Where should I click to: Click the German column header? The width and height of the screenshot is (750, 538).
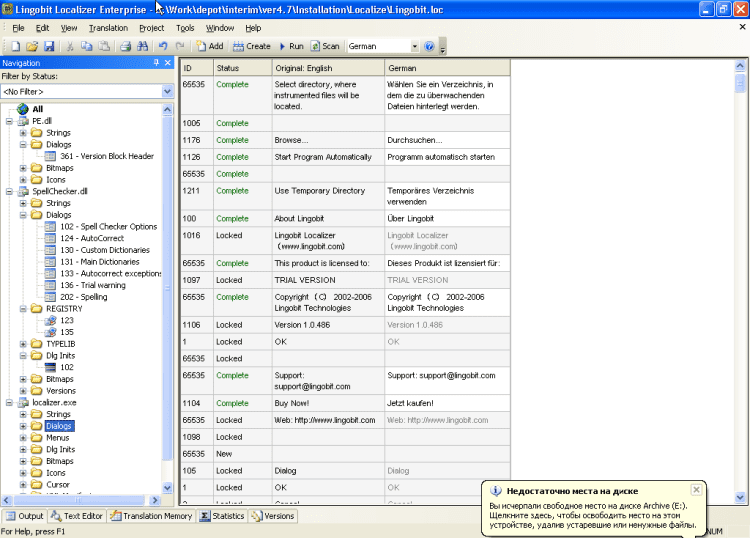tap(447, 68)
